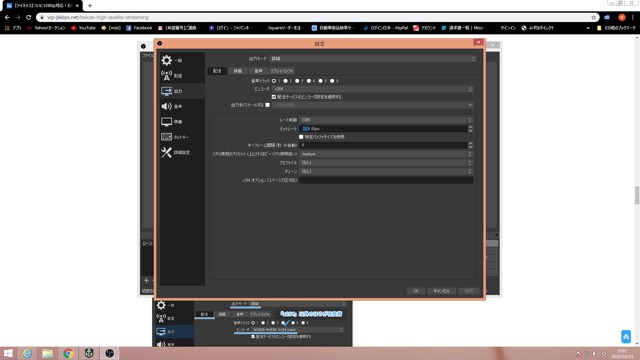Open the Output settings monitor icon
The height and width of the screenshot is (360, 640).
(166, 91)
